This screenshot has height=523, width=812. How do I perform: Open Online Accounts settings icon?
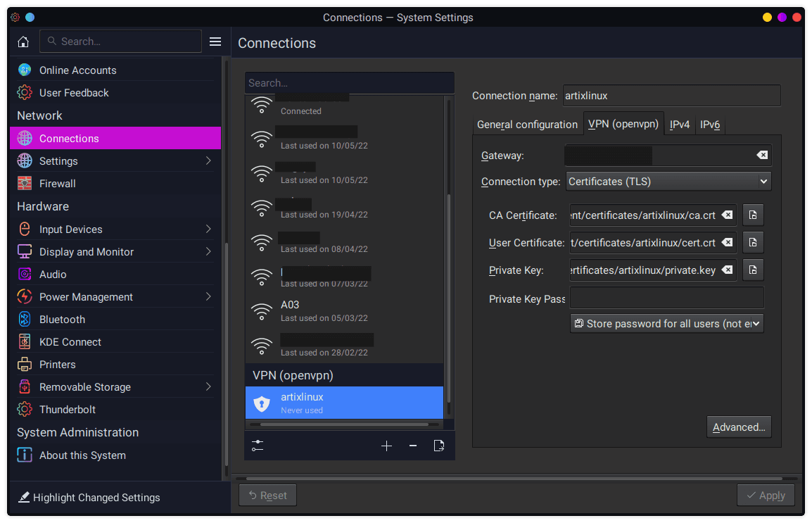click(x=25, y=70)
